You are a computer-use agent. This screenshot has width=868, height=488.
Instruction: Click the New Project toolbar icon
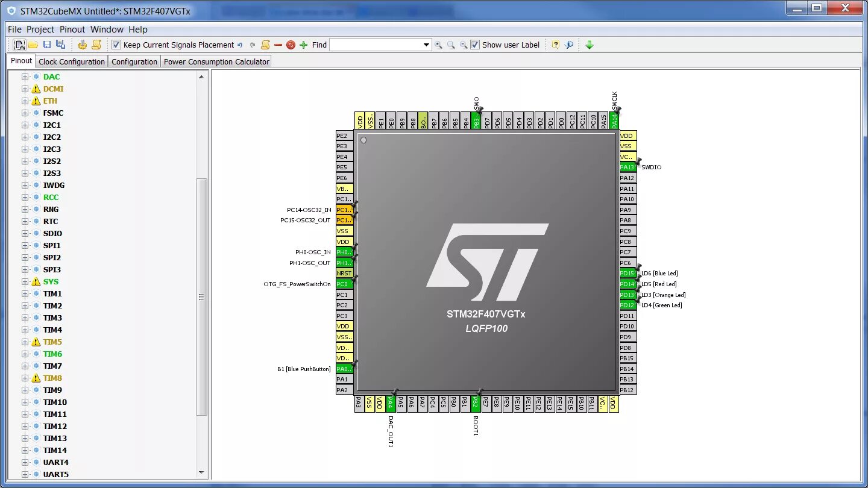pyautogui.click(x=20, y=45)
